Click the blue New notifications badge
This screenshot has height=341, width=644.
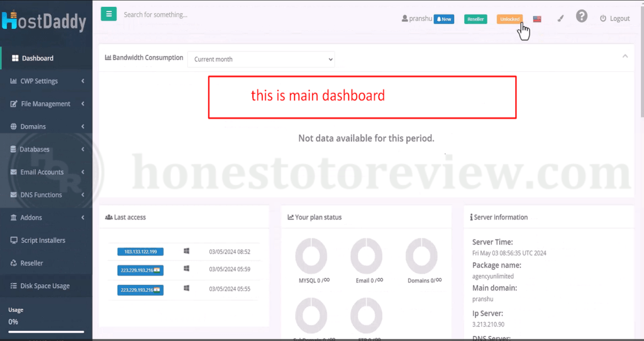point(444,19)
